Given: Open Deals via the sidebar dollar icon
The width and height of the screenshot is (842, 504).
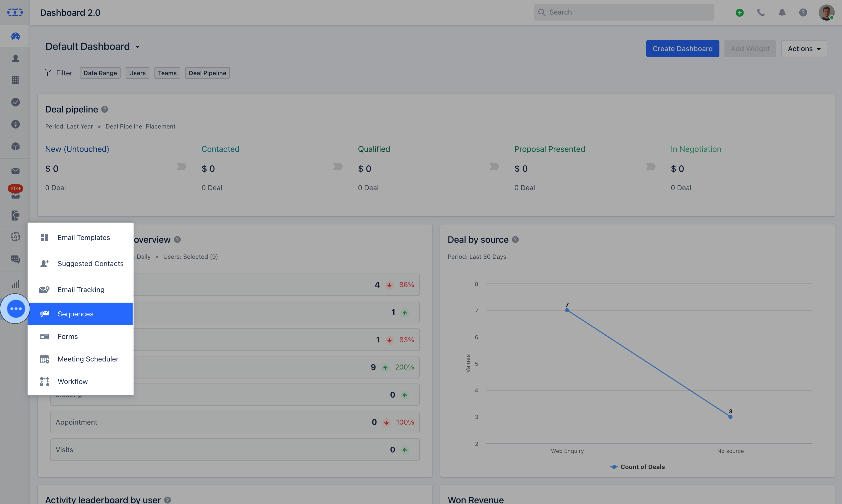Looking at the screenshot, I should coord(15,124).
